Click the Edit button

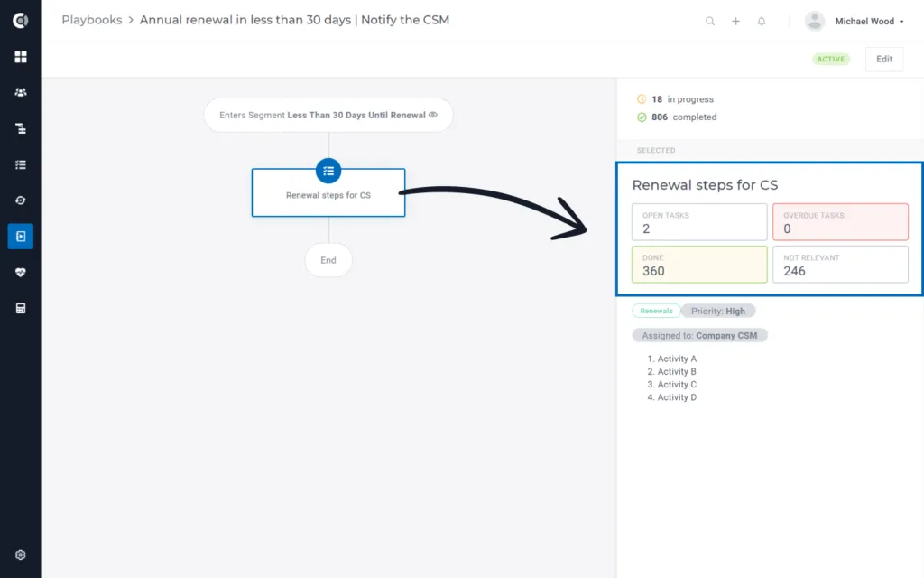[x=884, y=59]
